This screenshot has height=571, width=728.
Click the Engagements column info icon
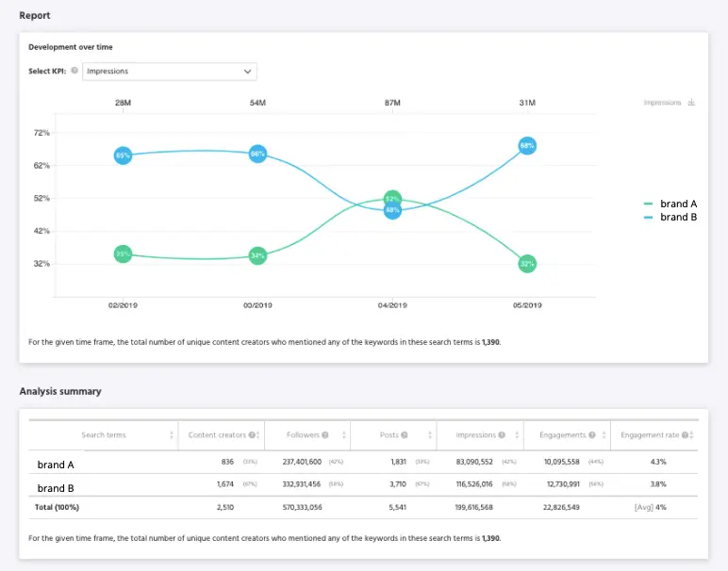pyautogui.click(x=591, y=434)
